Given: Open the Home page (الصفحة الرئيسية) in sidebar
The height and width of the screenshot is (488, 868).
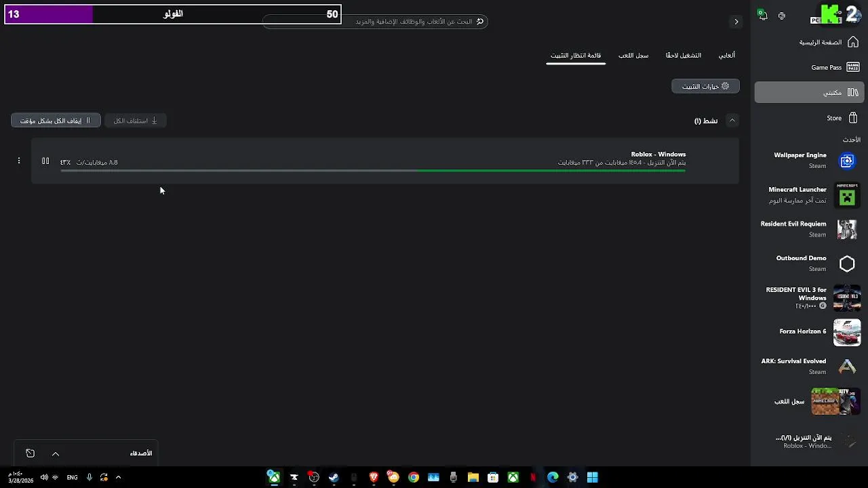Looking at the screenshot, I should [808, 42].
